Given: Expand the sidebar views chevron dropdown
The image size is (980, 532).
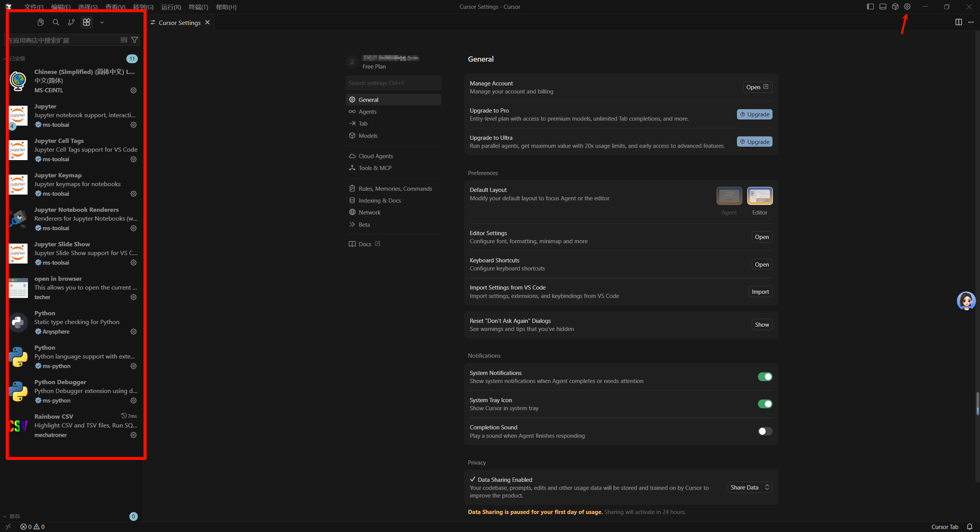Looking at the screenshot, I should pos(102,22).
